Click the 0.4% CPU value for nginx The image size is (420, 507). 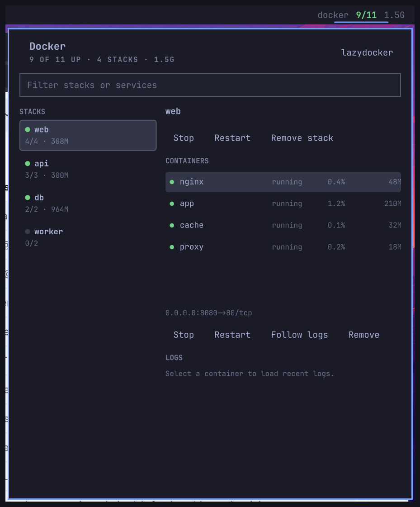336,182
